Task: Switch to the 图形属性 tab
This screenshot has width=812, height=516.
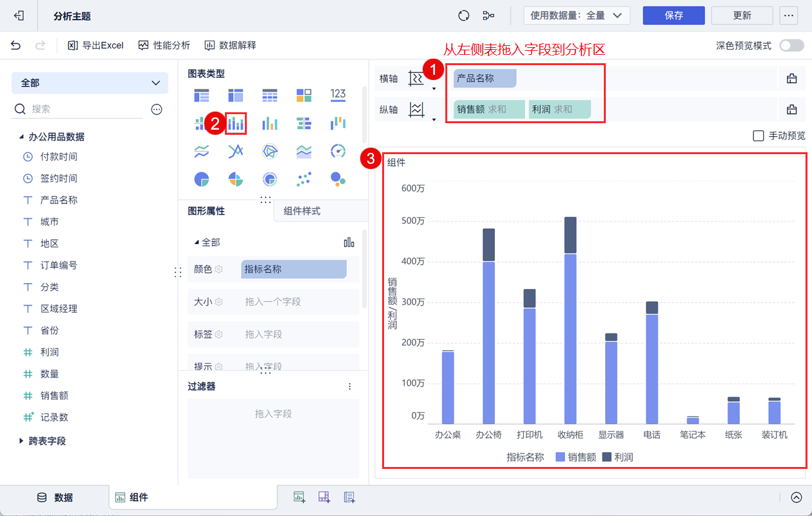Action: click(x=206, y=211)
